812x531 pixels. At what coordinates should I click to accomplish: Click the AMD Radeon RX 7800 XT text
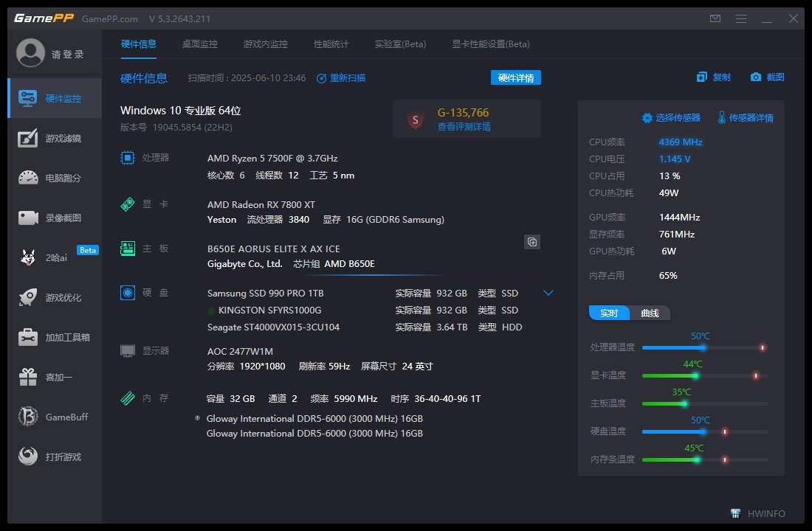tap(261, 204)
